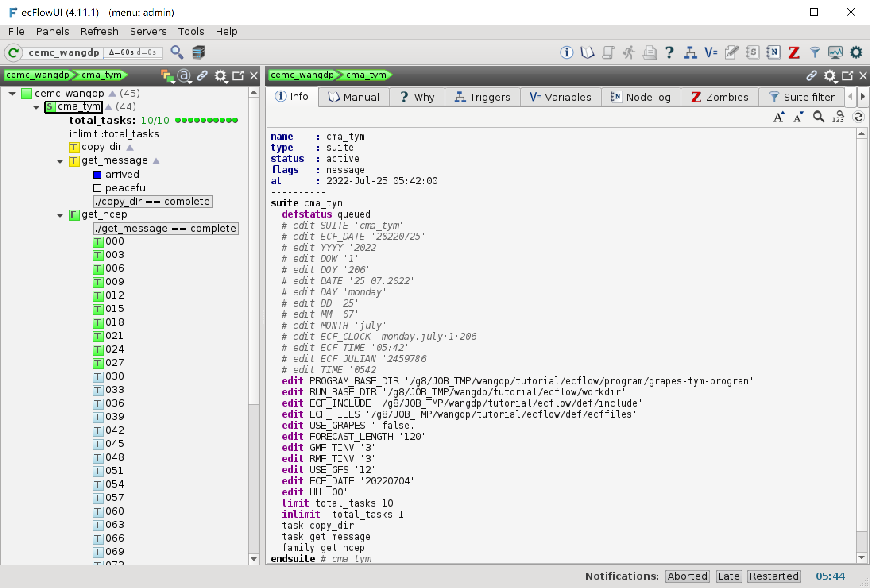Image resolution: width=870 pixels, height=588 pixels.
Task: Click the tree panel link chain icon
Action: point(202,75)
